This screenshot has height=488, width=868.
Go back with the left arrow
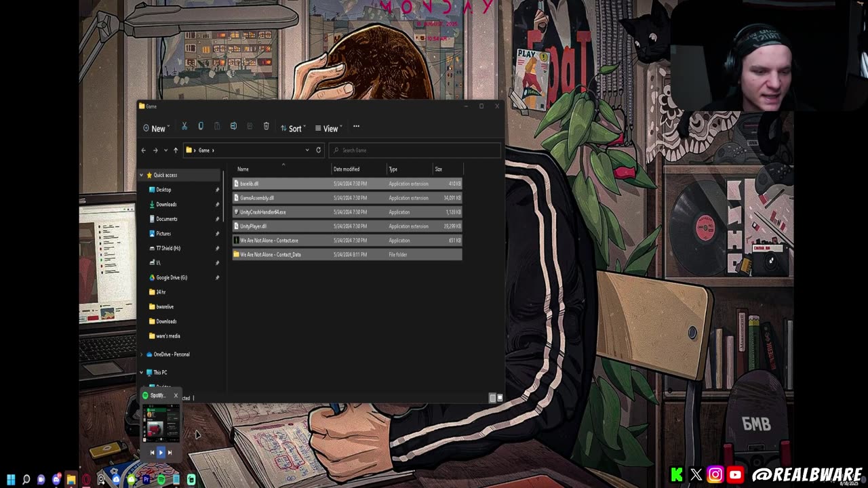[143, 150]
